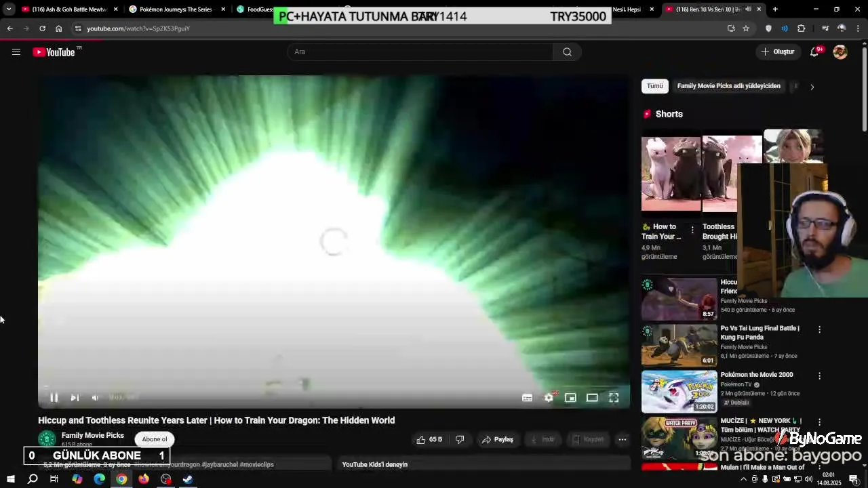Open the Oluştur create menu
Screen dimensions: 868x488
[x=777, y=52]
